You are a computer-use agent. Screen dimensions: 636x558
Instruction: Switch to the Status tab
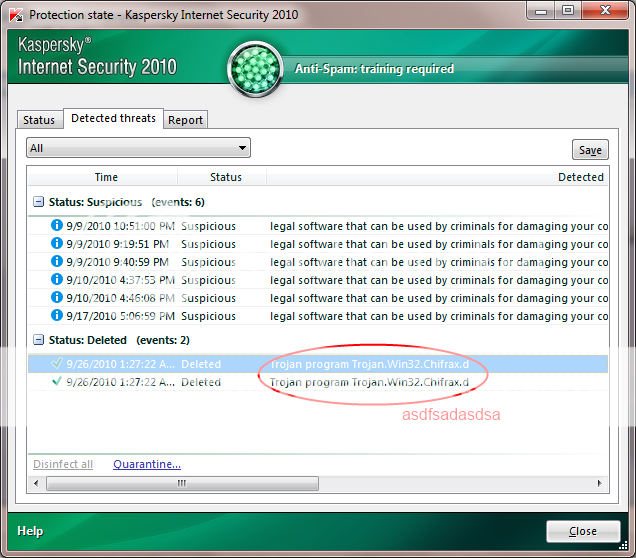tap(39, 120)
